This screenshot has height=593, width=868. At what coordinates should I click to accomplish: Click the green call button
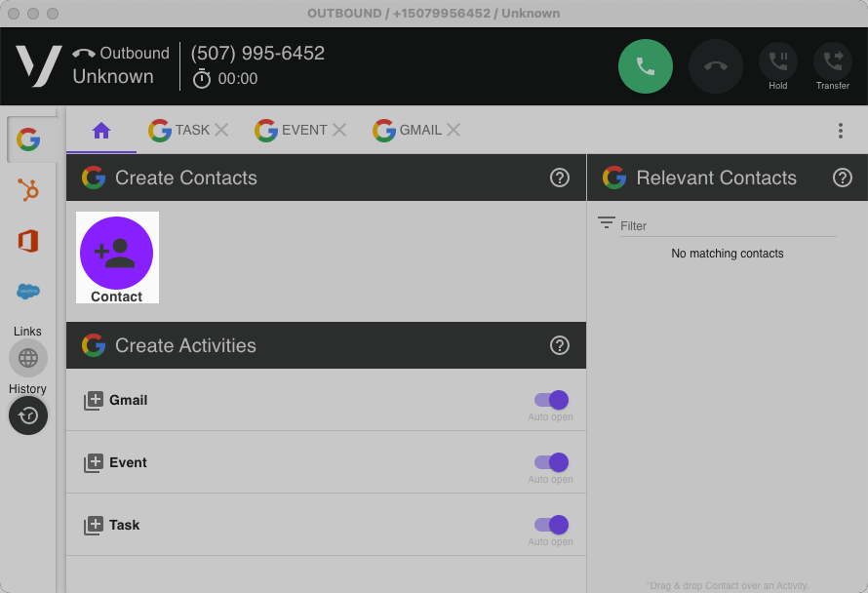point(645,66)
